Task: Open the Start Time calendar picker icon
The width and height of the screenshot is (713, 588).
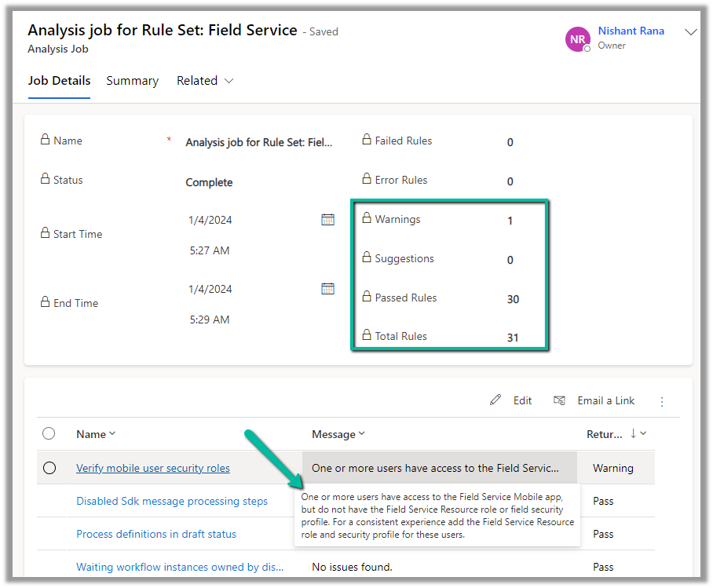Action: pyautogui.click(x=327, y=220)
